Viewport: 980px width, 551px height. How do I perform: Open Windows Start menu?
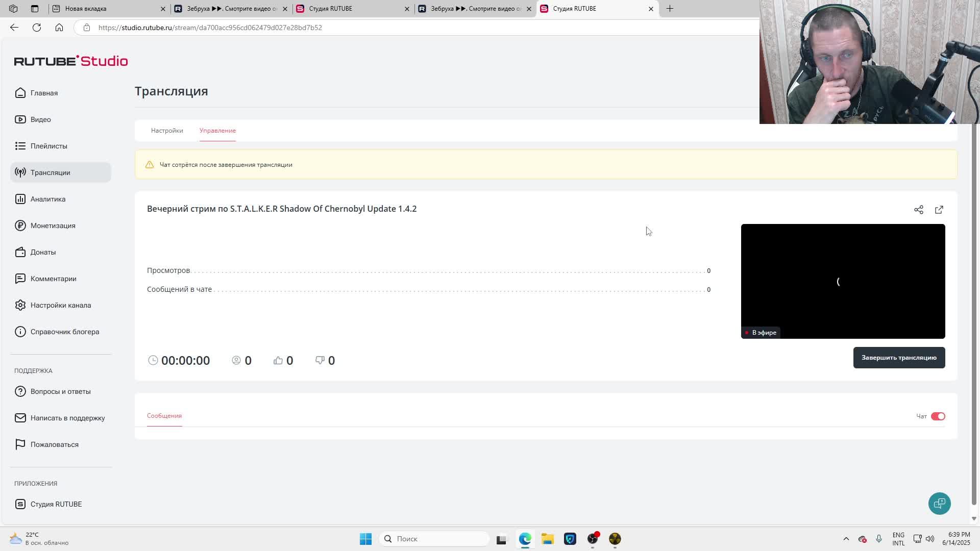point(365,539)
